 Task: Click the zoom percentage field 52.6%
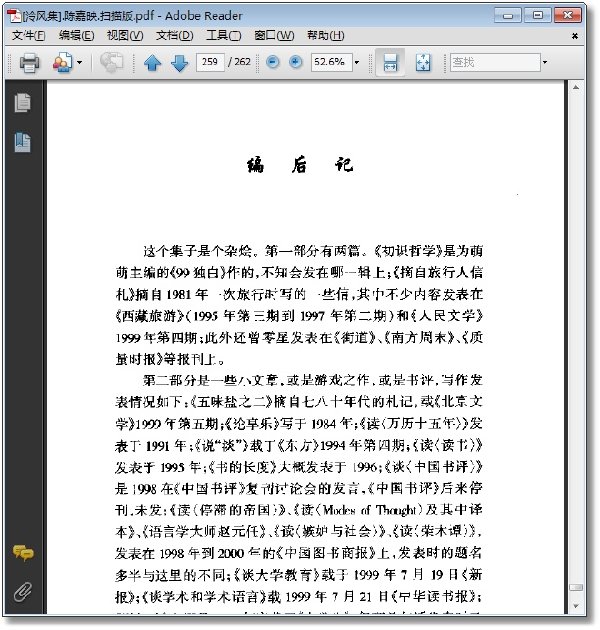(331, 62)
